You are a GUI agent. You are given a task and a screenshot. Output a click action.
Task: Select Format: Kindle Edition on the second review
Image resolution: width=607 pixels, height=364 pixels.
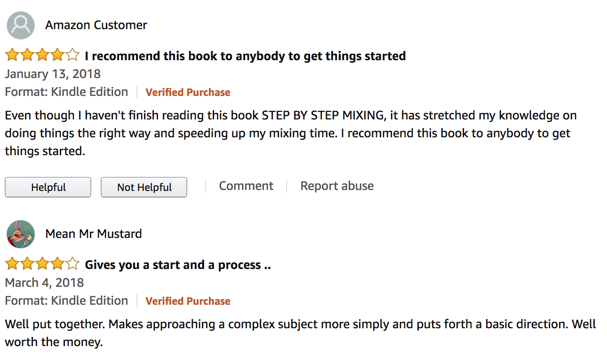66,301
